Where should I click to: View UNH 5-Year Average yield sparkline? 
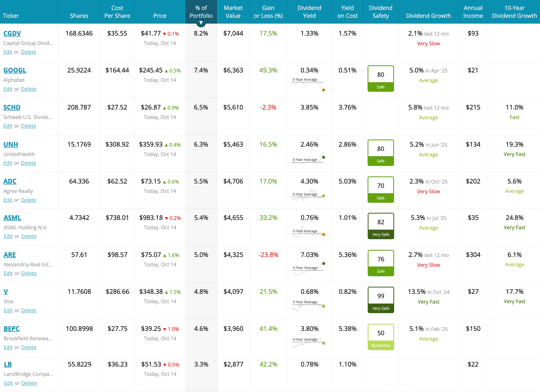click(x=308, y=158)
